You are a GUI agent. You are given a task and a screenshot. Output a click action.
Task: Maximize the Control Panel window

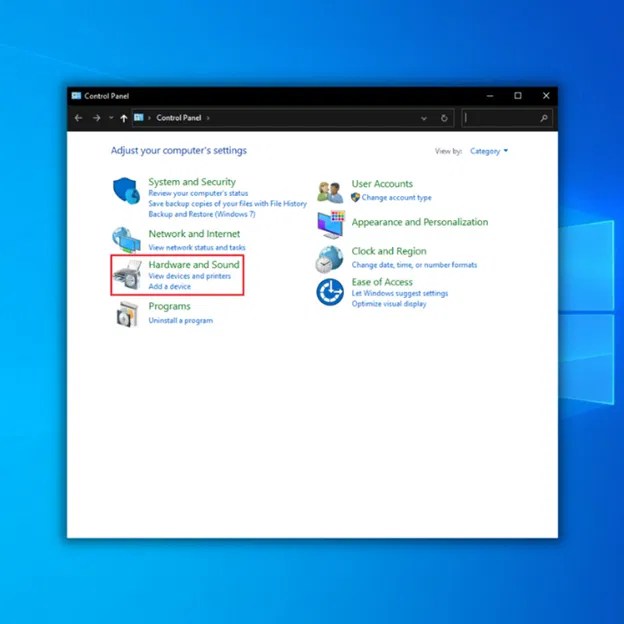[518, 96]
